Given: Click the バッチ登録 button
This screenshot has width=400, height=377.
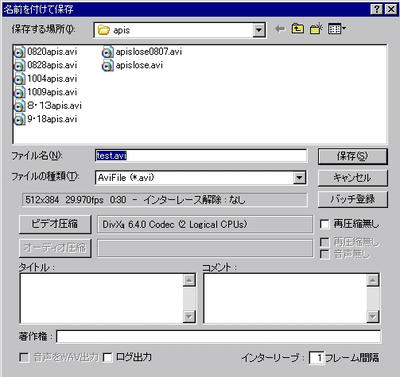Looking at the screenshot, I should tap(353, 199).
